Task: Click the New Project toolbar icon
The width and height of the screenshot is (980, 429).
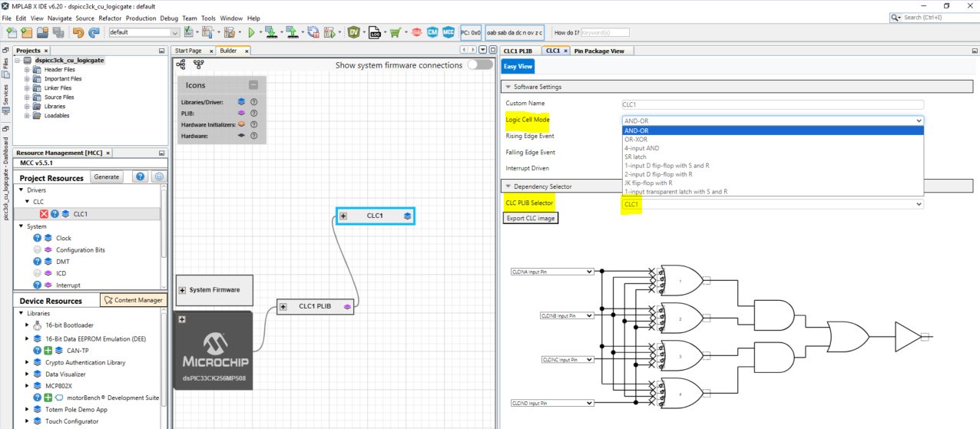Action: click(27, 33)
